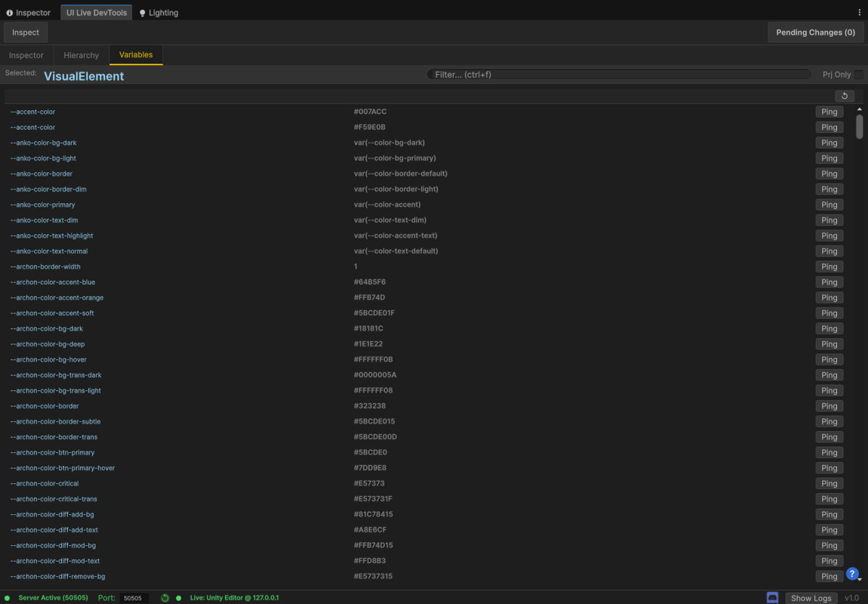Click the #7DD9E8 value
This screenshot has width=868, height=604.
click(x=371, y=468)
